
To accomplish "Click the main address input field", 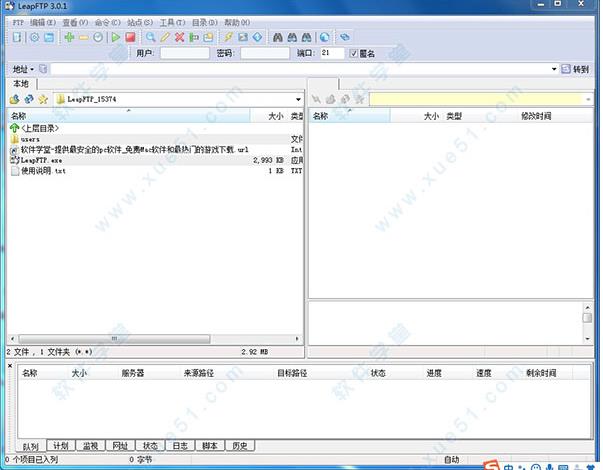I will pos(301,69).
